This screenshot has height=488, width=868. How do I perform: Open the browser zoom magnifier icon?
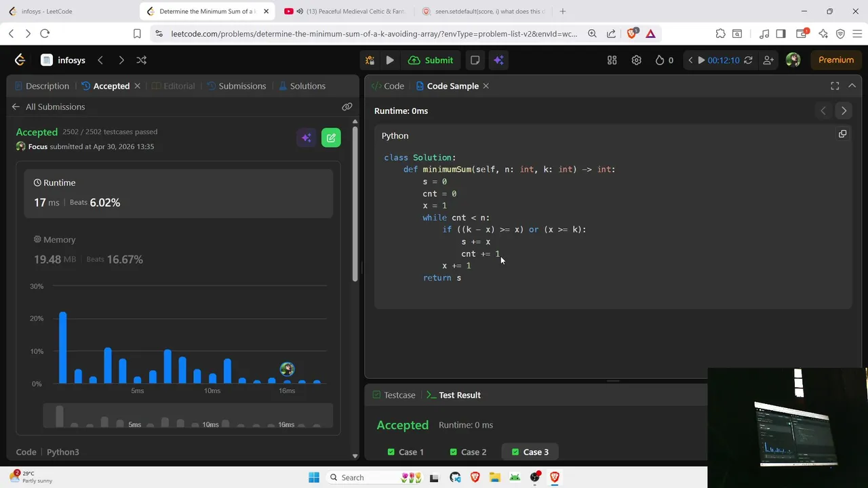point(592,34)
